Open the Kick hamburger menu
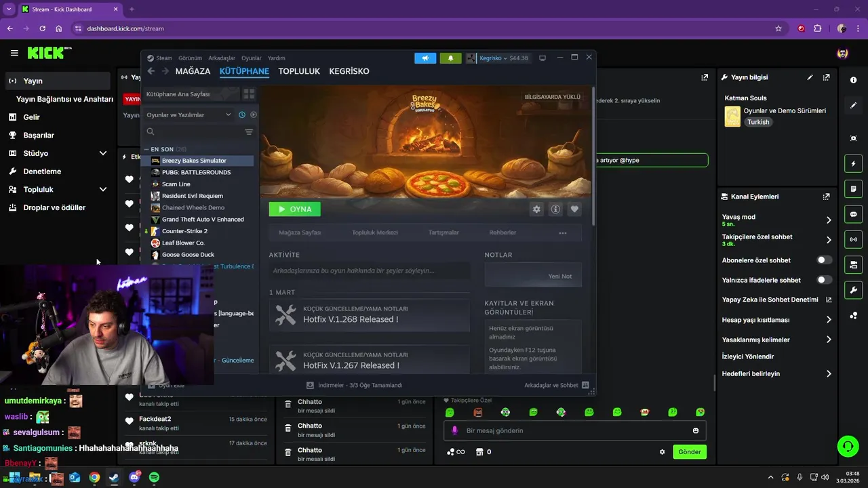This screenshot has width=868, height=488. [14, 53]
